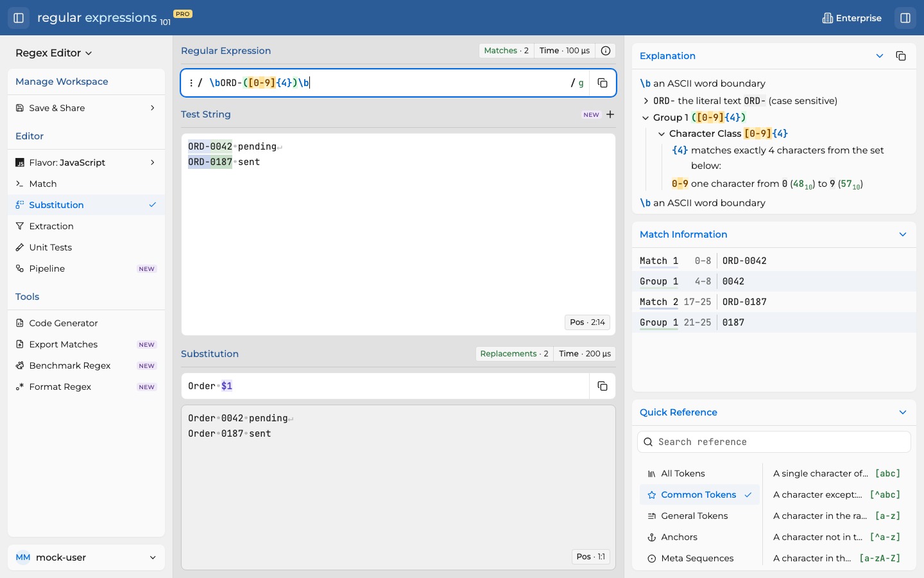The image size is (924, 578).
Task: Open the Regex Editor dropdown
Action: click(54, 53)
